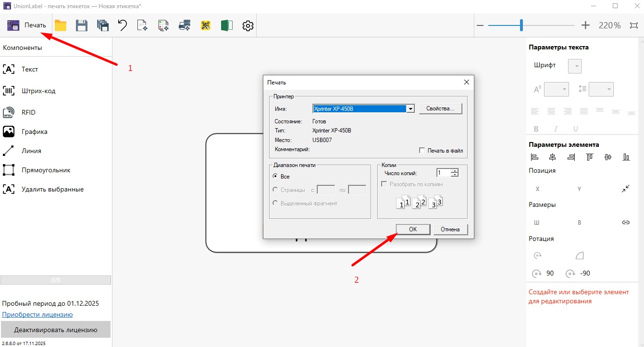Viewport: 644px width, 347px height.
Task: Click the undo arrow icon
Action: pyautogui.click(x=123, y=25)
